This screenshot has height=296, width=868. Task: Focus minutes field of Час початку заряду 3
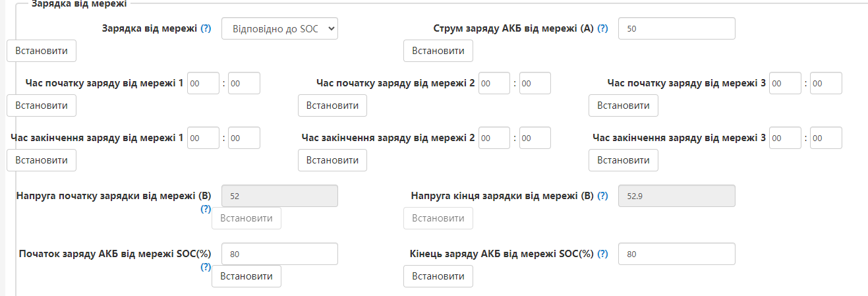pos(826,83)
